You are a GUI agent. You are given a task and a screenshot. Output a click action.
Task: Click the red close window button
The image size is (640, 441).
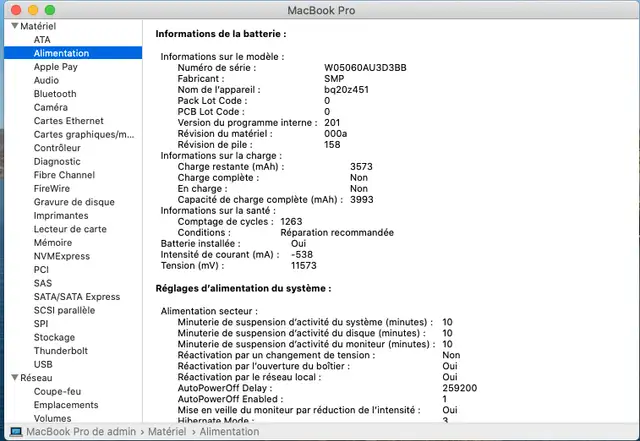[x=16, y=10]
